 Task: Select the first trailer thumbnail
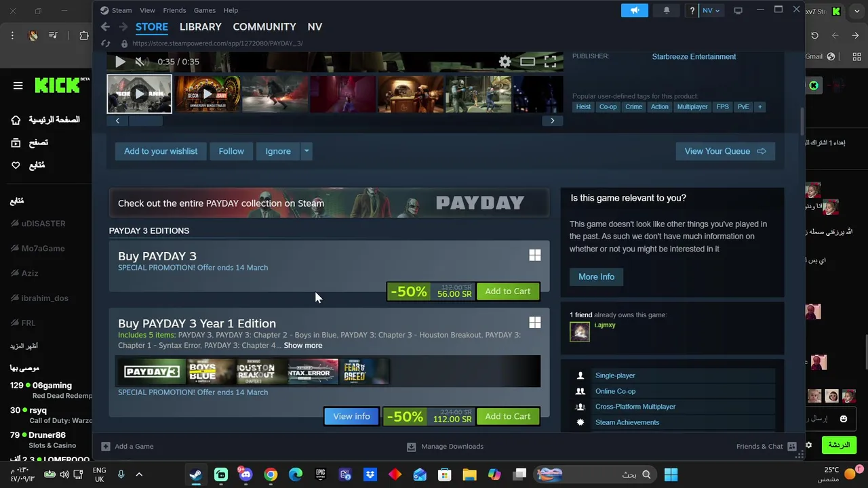tap(139, 94)
